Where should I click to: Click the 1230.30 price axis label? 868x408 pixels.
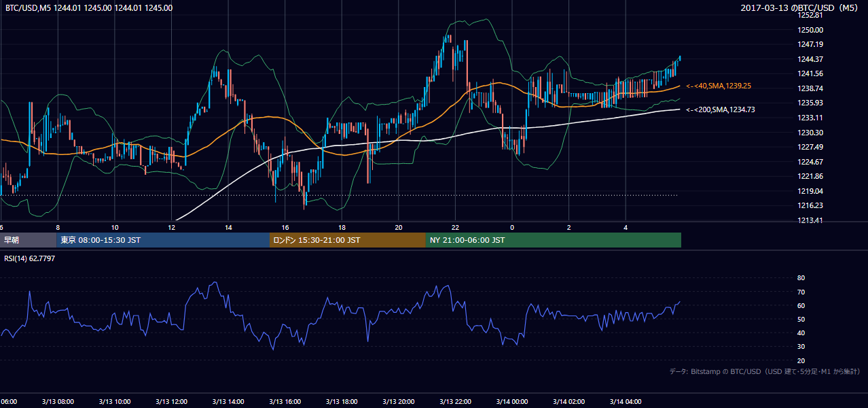coord(810,133)
